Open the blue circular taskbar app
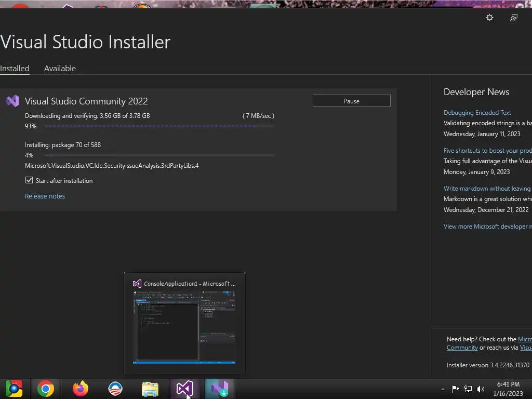 point(115,389)
